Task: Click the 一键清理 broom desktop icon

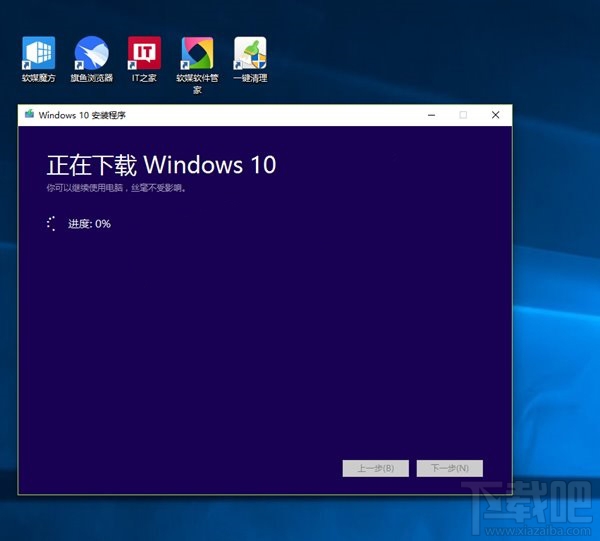Action: [x=250, y=53]
